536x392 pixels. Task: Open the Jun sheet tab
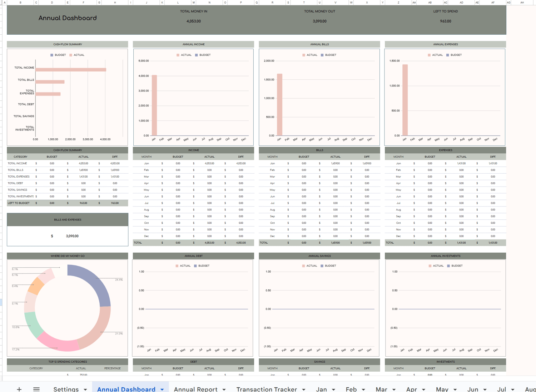coord(473,389)
